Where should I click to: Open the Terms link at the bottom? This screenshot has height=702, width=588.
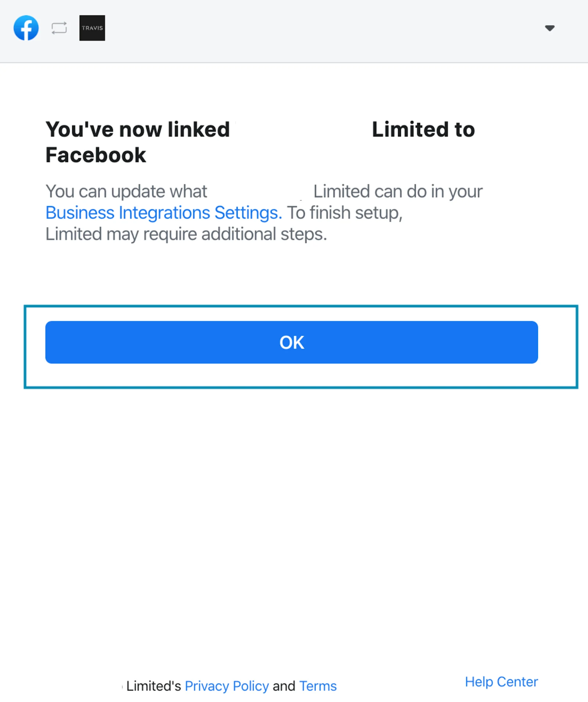318,685
